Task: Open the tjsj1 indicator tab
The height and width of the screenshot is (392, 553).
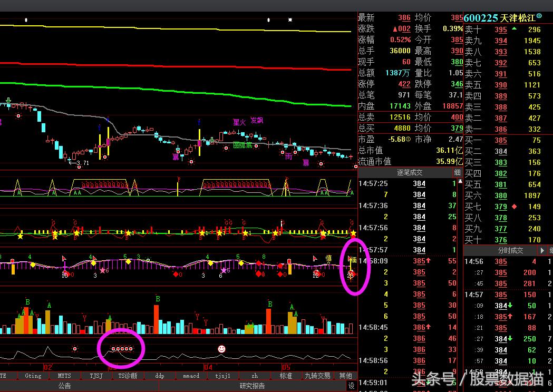Action: pos(222,376)
